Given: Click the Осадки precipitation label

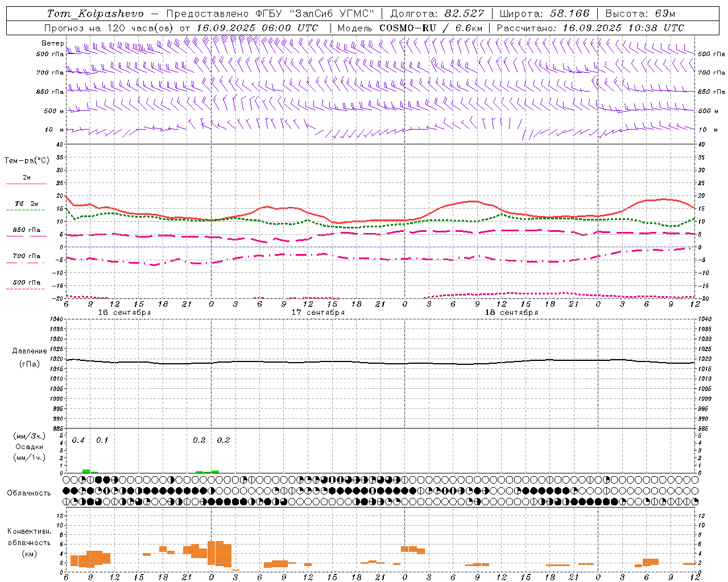Looking at the screenshot, I should [x=30, y=447].
